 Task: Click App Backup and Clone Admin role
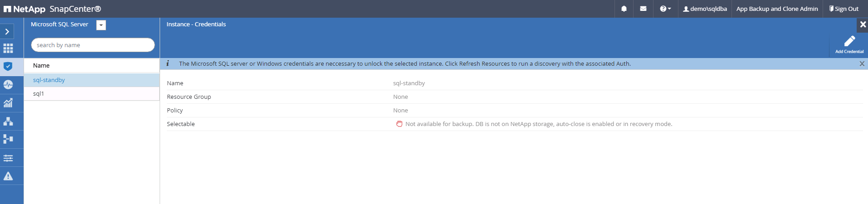point(777,9)
